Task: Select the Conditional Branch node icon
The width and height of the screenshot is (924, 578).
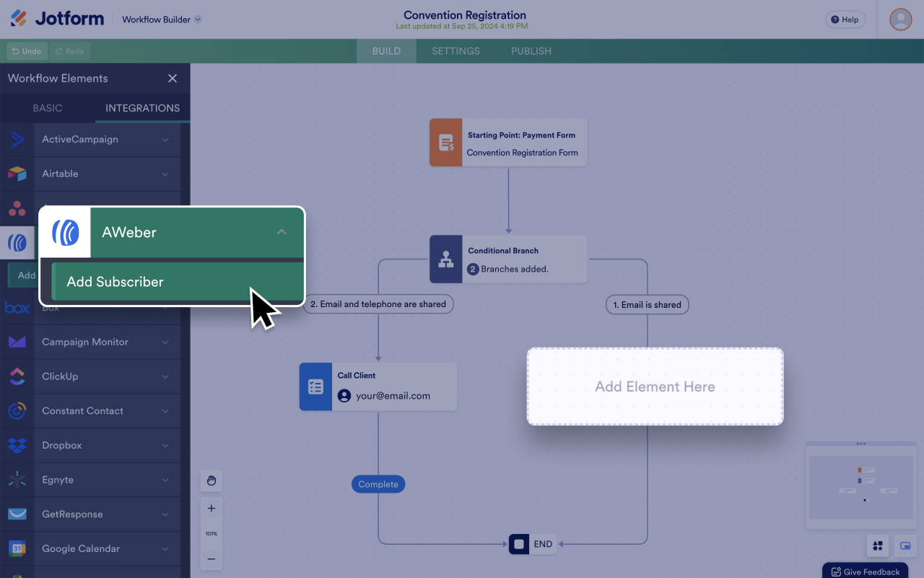Action: coord(446,259)
